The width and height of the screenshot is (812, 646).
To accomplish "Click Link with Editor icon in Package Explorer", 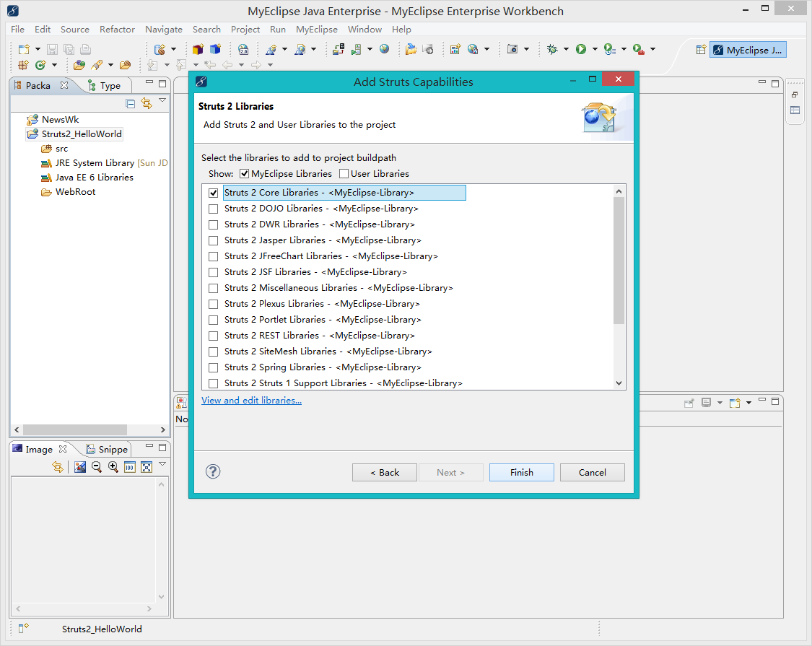I will (147, 104).
